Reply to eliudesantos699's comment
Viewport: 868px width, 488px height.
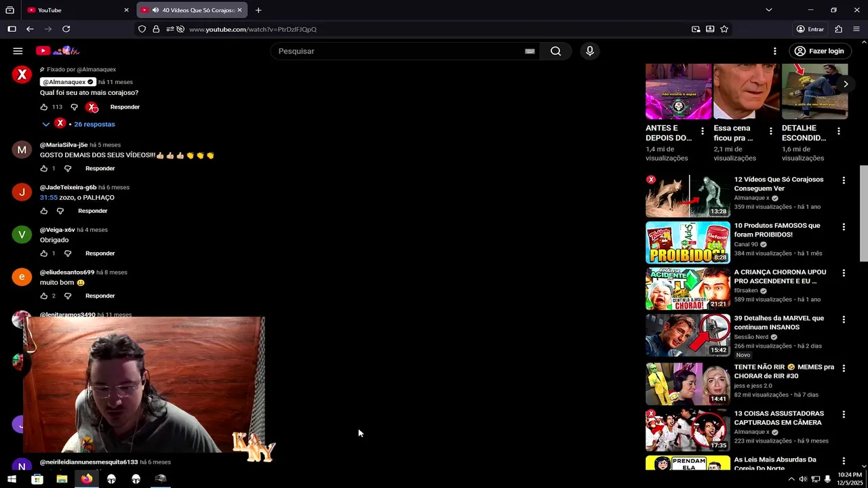pyautogui.click(x=100, y=296)
